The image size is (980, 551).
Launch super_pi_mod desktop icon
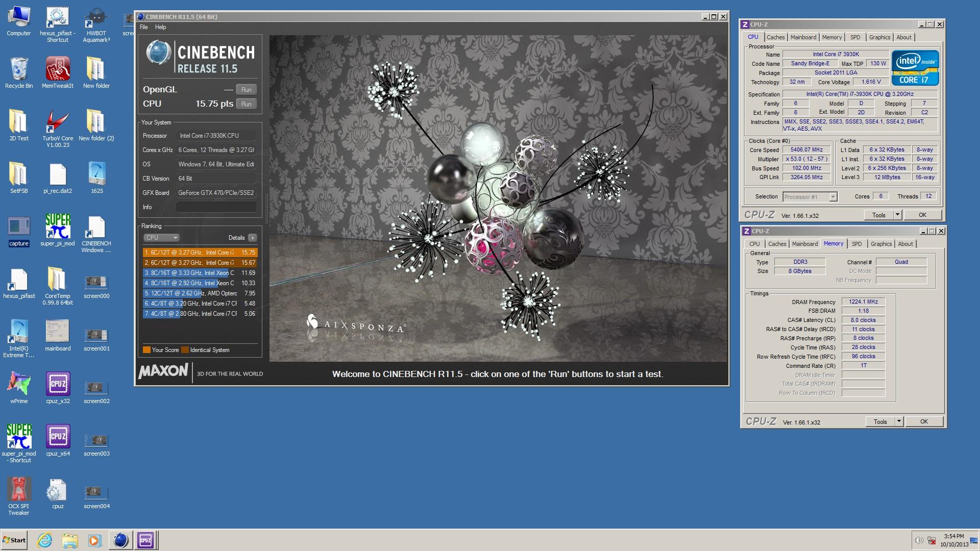coord(58,231)
